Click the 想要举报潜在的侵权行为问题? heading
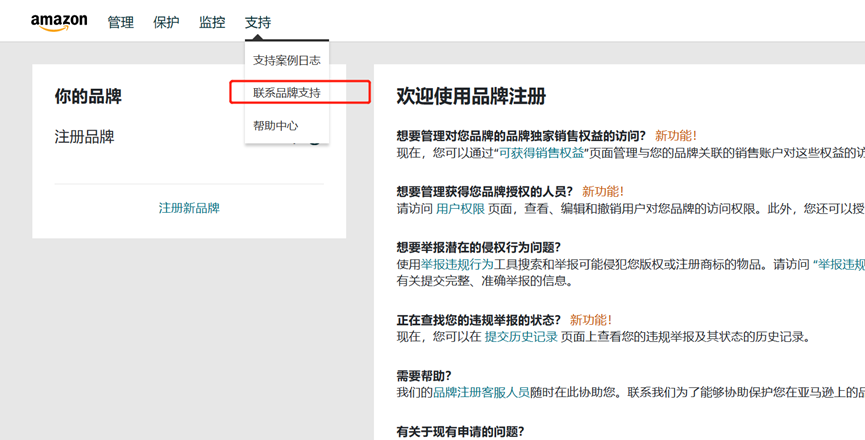This screenshot has width=865, height=440. pos(478,248)
